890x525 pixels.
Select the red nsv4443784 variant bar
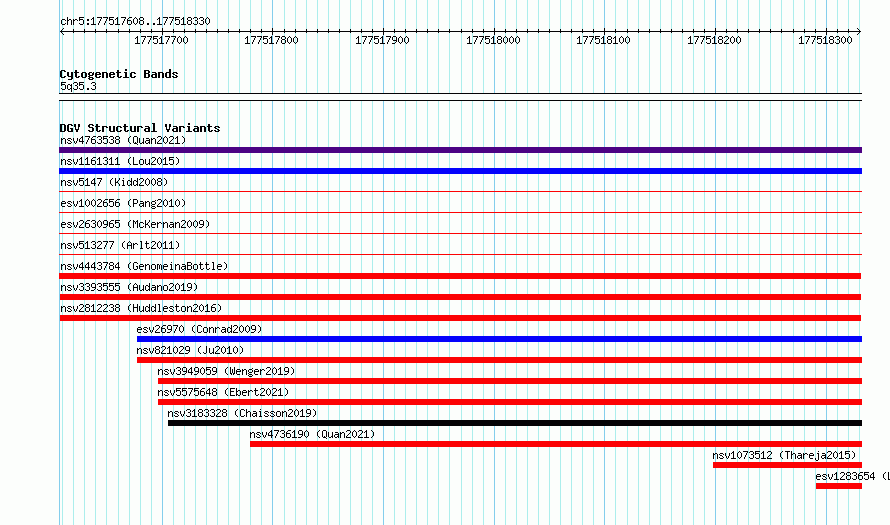[x=460, y=276]
